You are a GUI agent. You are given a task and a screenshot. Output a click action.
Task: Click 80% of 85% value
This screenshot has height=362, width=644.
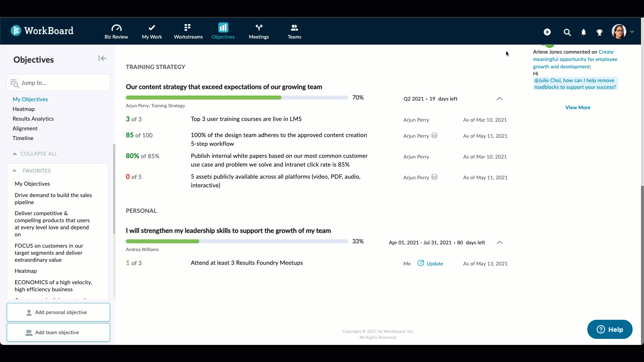tap(142, 156)
